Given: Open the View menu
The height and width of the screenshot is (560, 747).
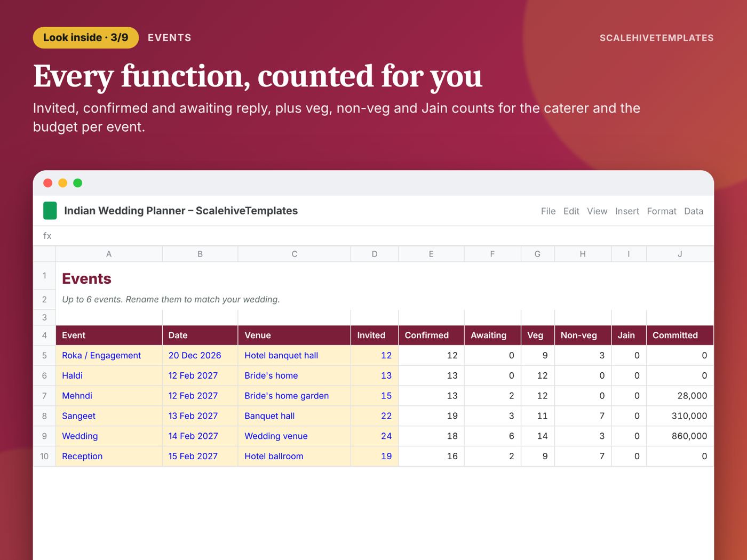Looking at the screenshot, I should 597,211.
